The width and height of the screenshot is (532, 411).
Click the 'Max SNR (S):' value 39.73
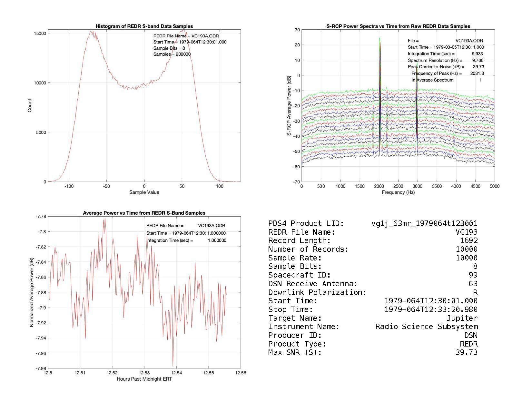466,352
